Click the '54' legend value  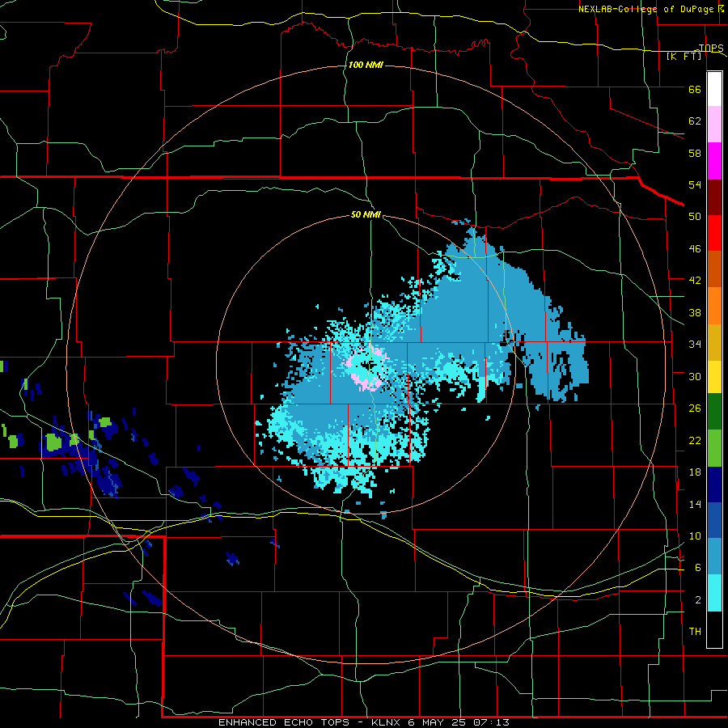click(x=695, y=184)
